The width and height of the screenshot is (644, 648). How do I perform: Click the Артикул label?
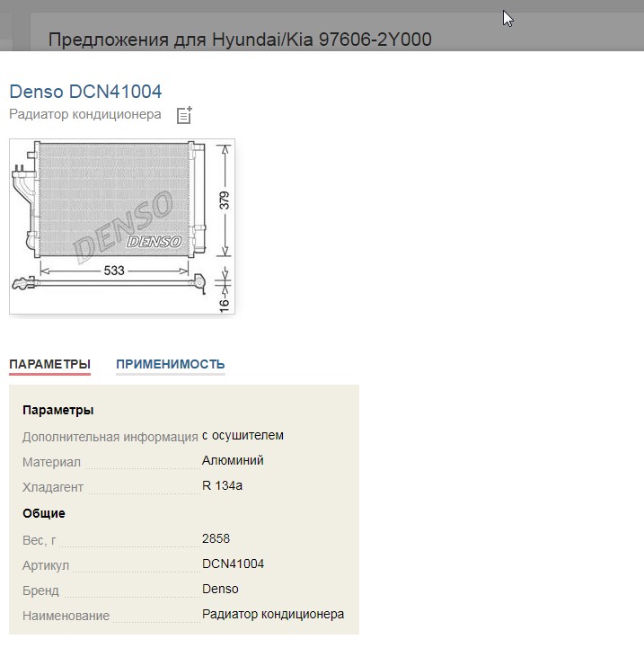pos(46,565)
